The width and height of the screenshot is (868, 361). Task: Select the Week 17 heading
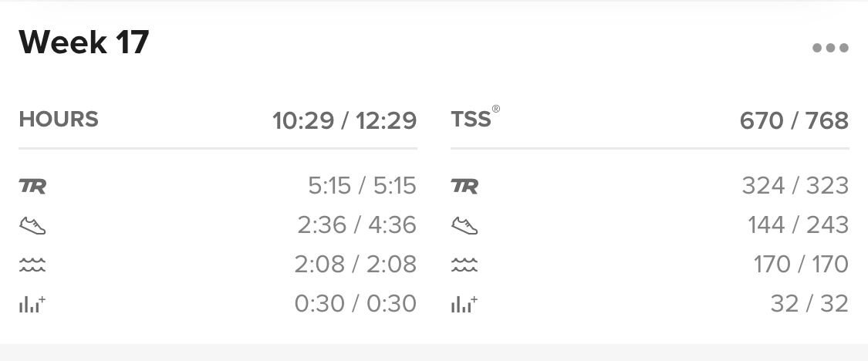click(83, 42)
